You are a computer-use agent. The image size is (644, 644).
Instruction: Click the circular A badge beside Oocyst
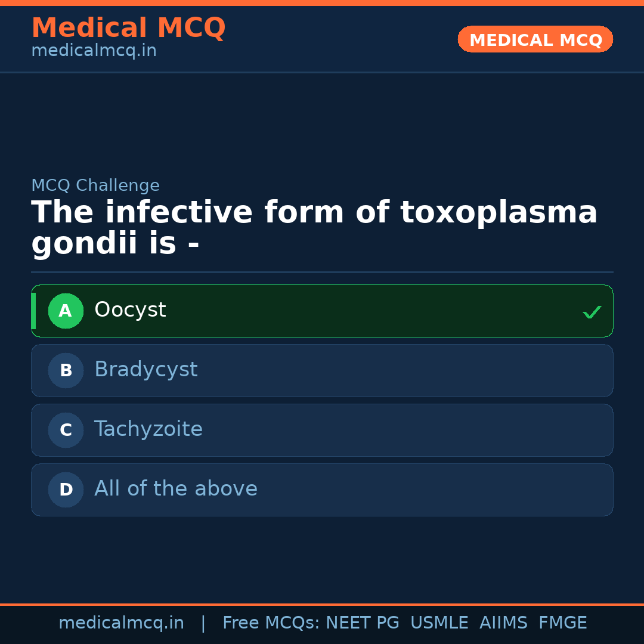coord(66,311)
